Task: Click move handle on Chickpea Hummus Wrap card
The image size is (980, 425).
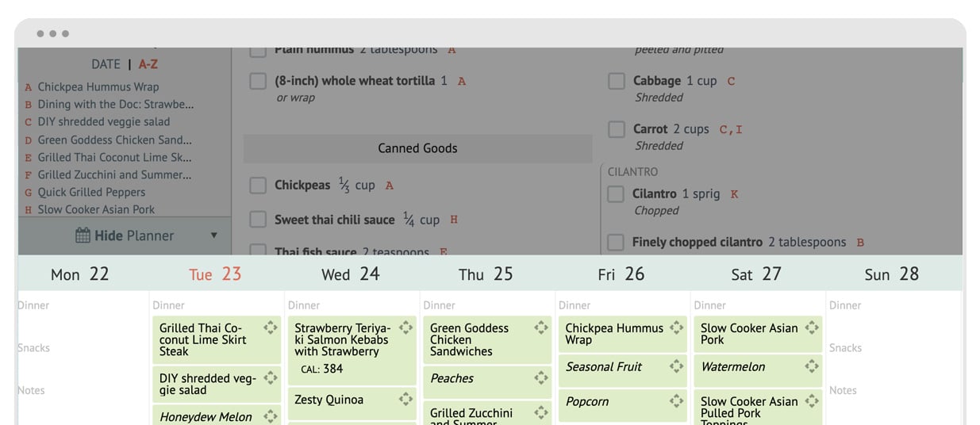Action: coord(676,327)
